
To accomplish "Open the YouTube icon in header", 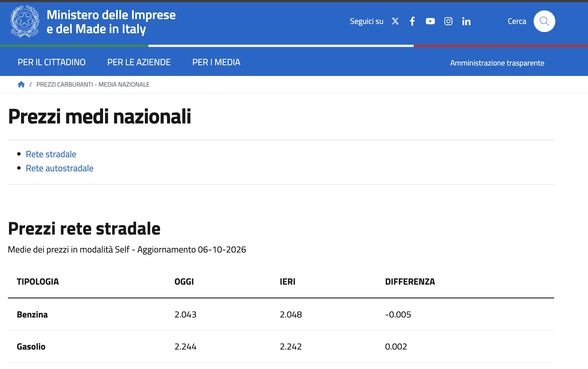I will (x=430, y=21).
